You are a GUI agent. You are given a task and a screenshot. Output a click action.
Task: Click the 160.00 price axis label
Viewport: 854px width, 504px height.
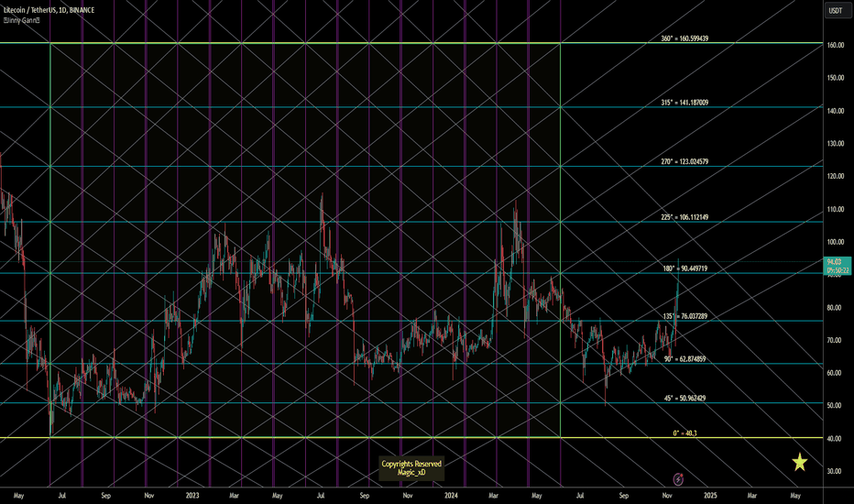[x=836, y=45]
